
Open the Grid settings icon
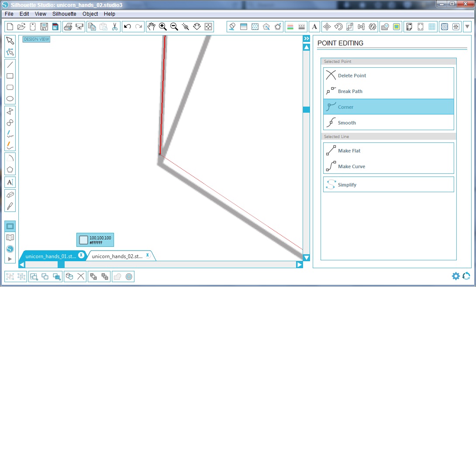coord(432,27)
